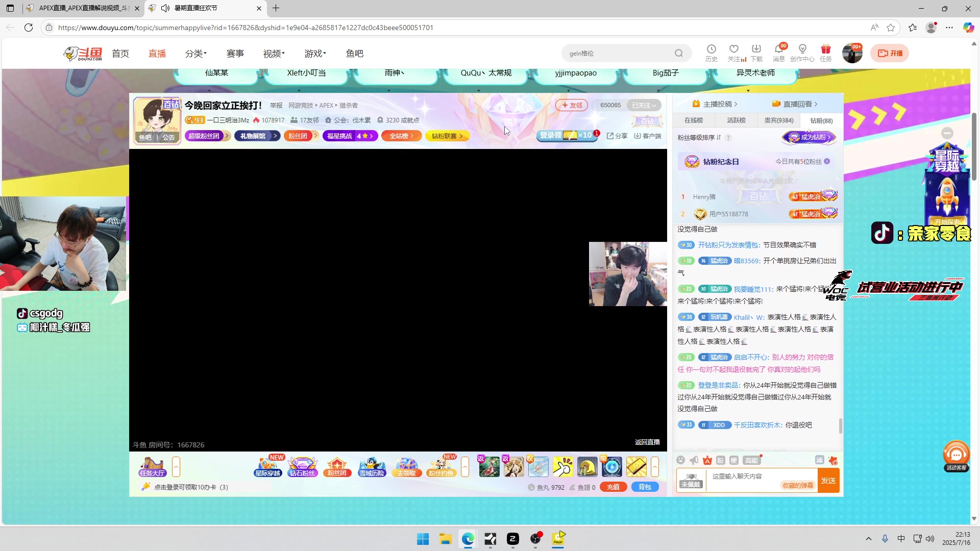
Task: Click the 粉 fan badge chat icon
Action: click(x=721, y=460)
